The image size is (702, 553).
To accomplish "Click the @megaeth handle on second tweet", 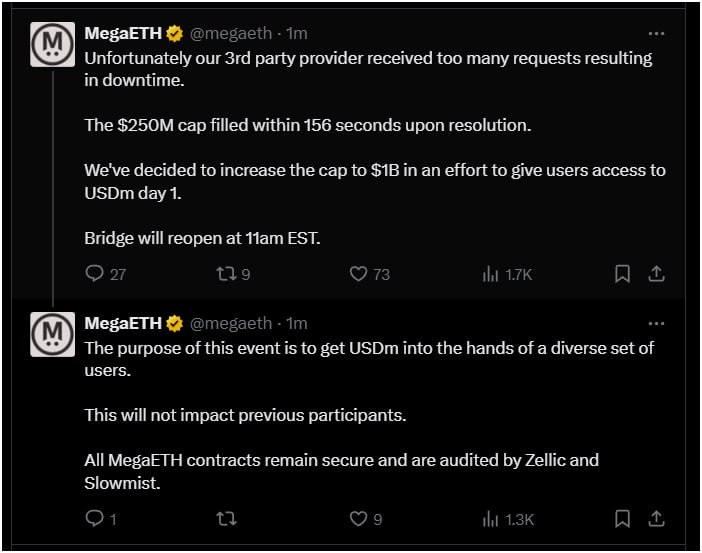I will coord(231,323).
